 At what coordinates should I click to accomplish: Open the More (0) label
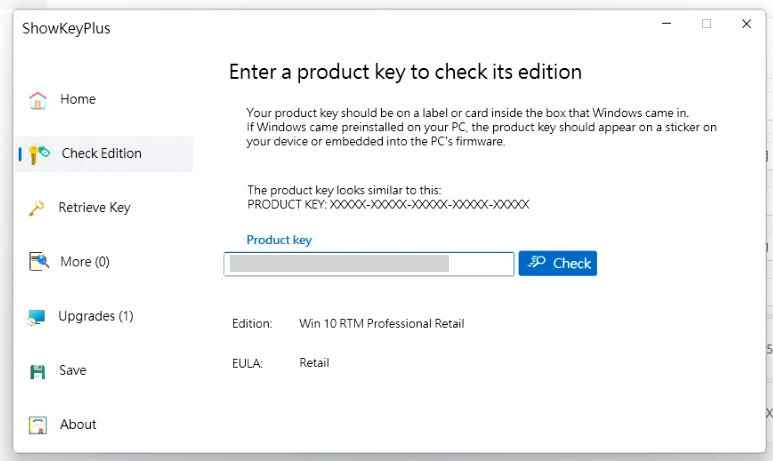click(85, 261)
